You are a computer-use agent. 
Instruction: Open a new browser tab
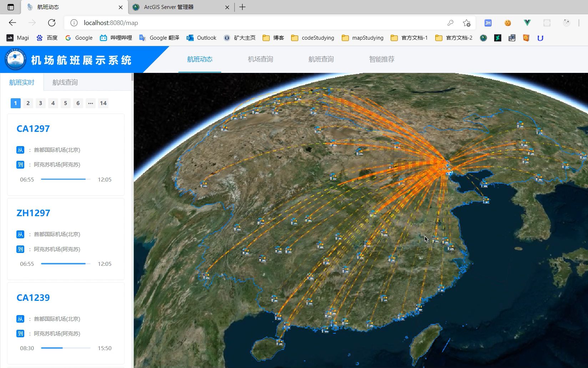[x=242, y=7]
